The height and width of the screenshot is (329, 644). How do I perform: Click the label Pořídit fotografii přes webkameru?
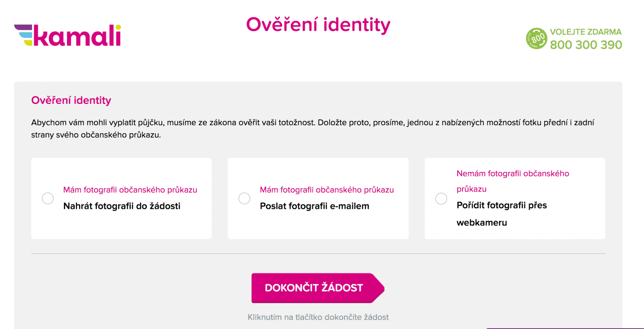(x=502, y=213)
